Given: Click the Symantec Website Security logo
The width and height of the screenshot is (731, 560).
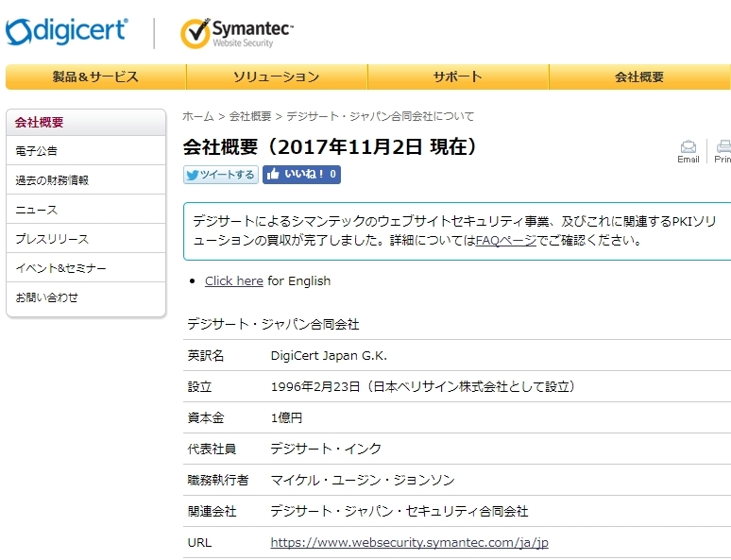Looking at the screenshot, I should coord(237,33).
